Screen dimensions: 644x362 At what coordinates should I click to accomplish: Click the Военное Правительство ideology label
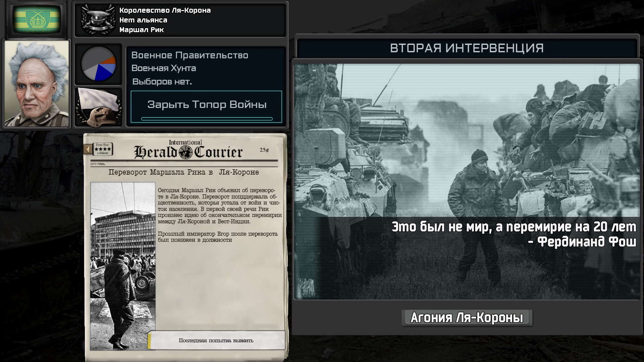coord(190,55)
